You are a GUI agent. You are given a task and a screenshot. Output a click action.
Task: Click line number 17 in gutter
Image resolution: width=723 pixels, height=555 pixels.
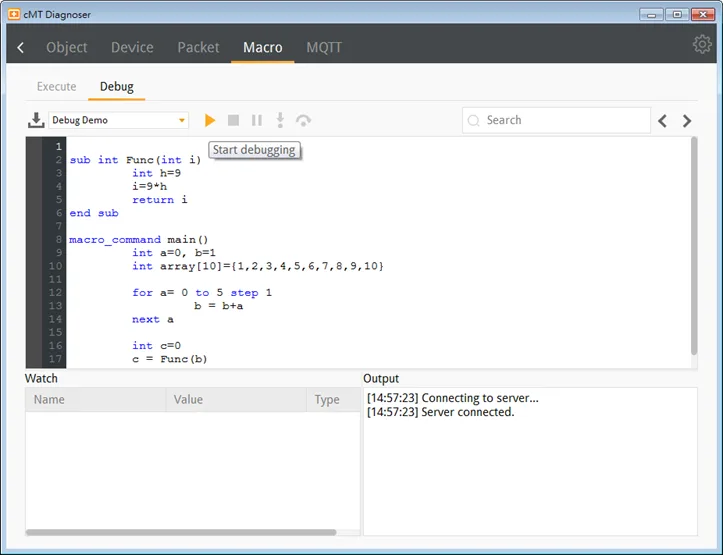pyautogui.click(x=55, y=359)
